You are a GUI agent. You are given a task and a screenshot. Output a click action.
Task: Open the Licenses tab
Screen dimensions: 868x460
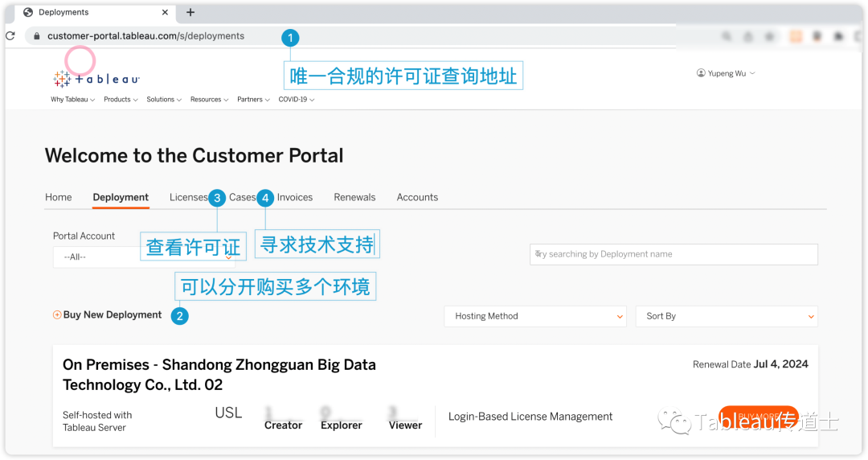188,197
